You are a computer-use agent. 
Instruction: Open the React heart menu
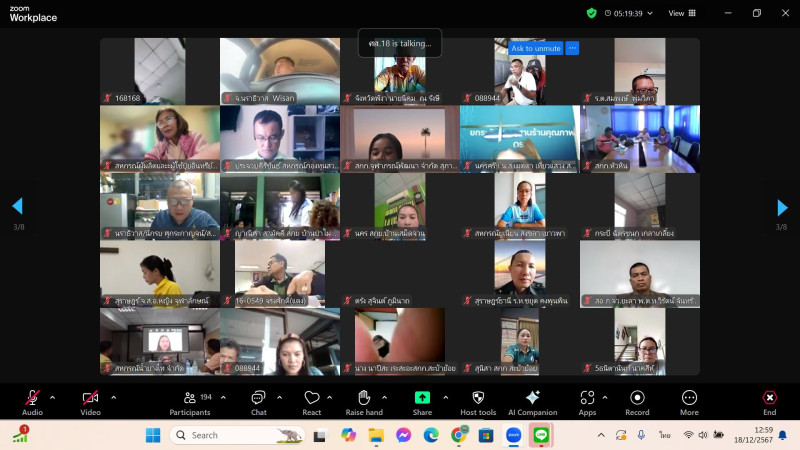pyautogui.click(x=312, y=402)
